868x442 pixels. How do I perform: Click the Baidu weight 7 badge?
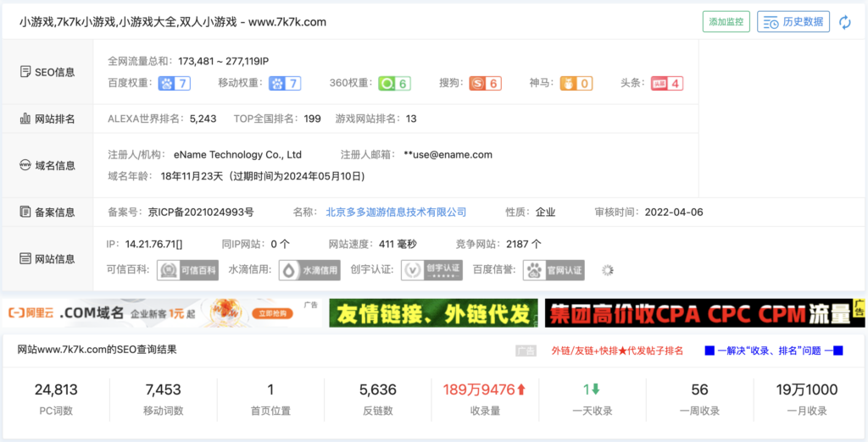[x=175, y=84]
